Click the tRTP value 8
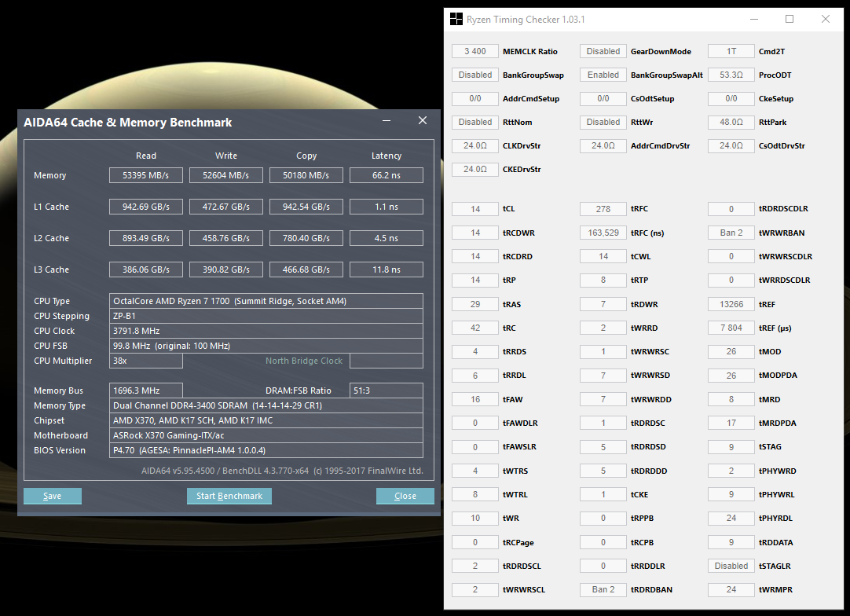This screenshot has width=850, height=616. click(x=603, y=280)
